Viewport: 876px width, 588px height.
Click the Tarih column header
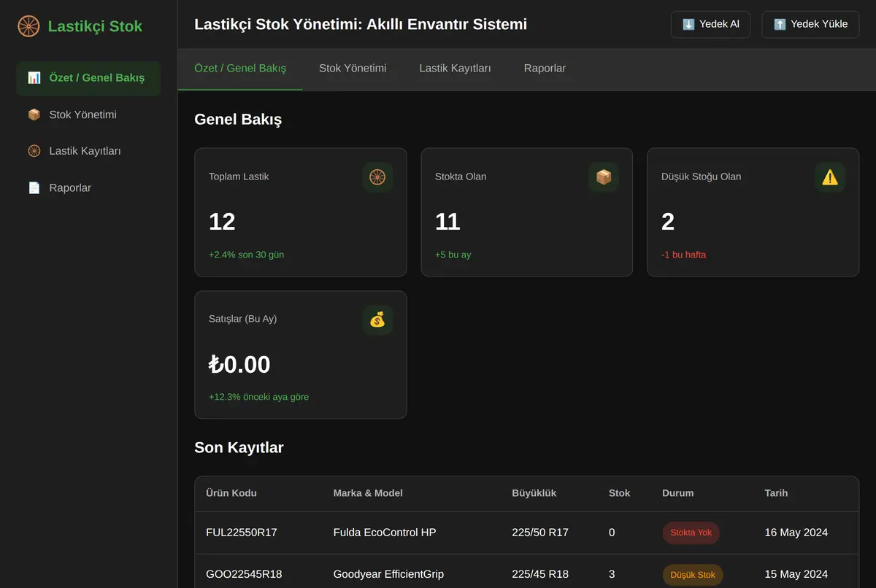tap(776, 493)
